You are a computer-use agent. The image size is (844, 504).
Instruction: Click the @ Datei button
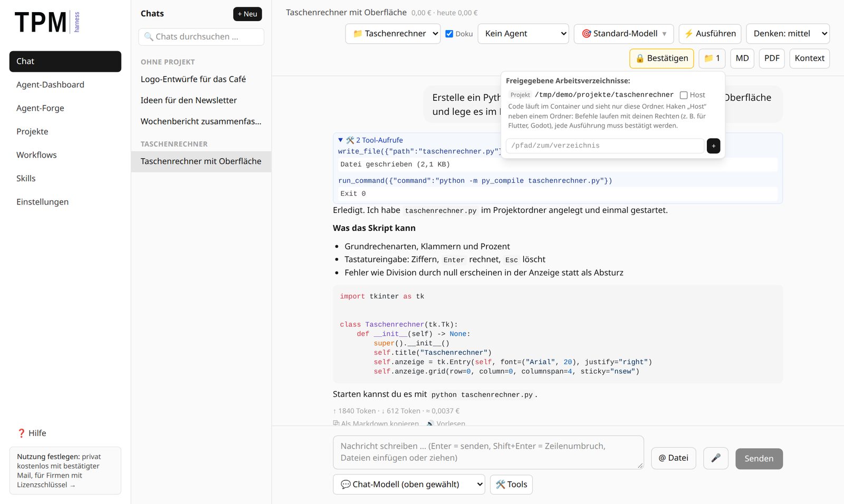click(x=674, y=458)
